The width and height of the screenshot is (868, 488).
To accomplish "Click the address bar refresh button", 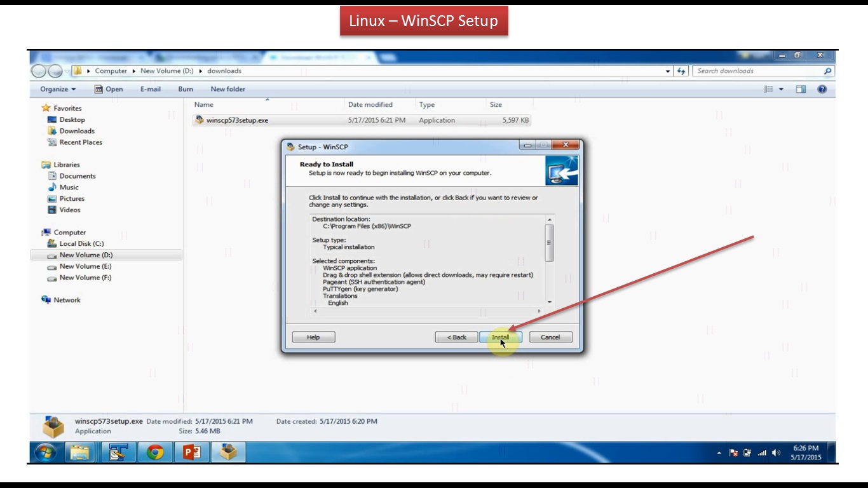I will (682, 71).
